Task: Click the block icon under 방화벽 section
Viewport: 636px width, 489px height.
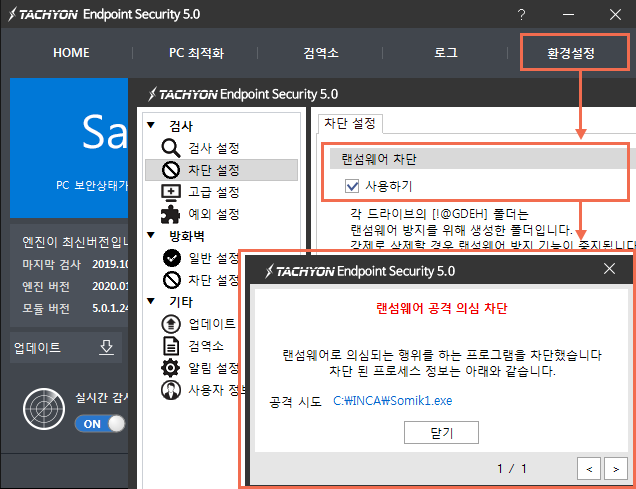Action: click(x=172, y=280)
